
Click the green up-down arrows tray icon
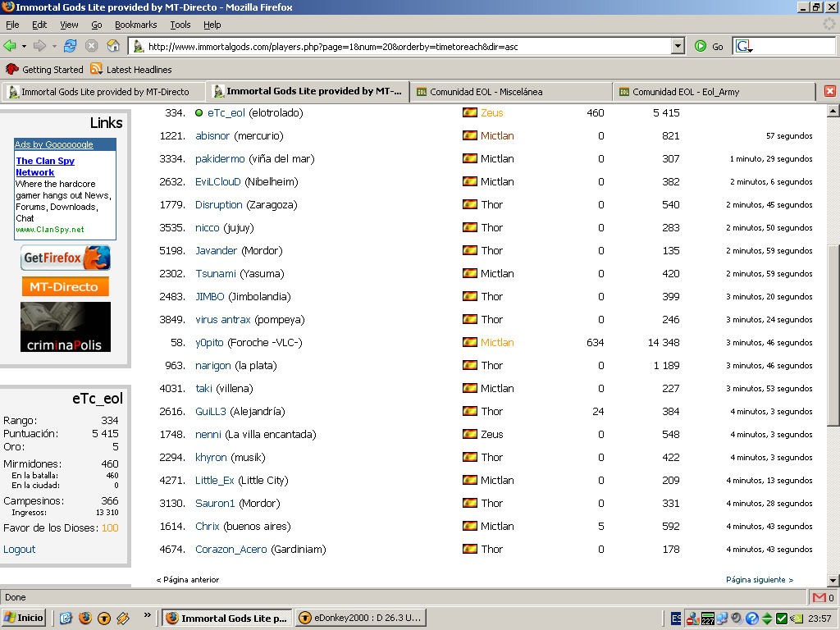(767, 619)
